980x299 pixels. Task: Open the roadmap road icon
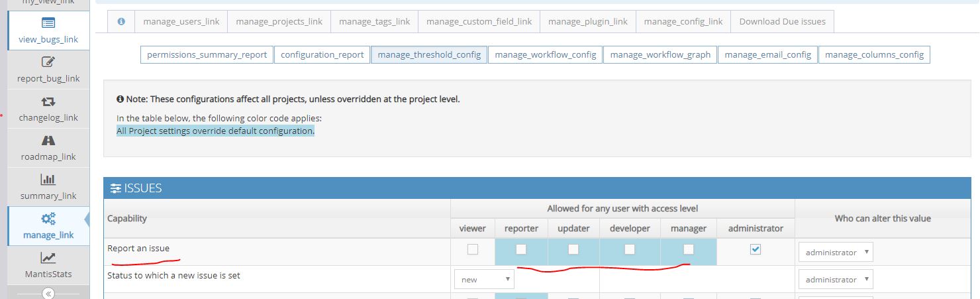(48, 141)
